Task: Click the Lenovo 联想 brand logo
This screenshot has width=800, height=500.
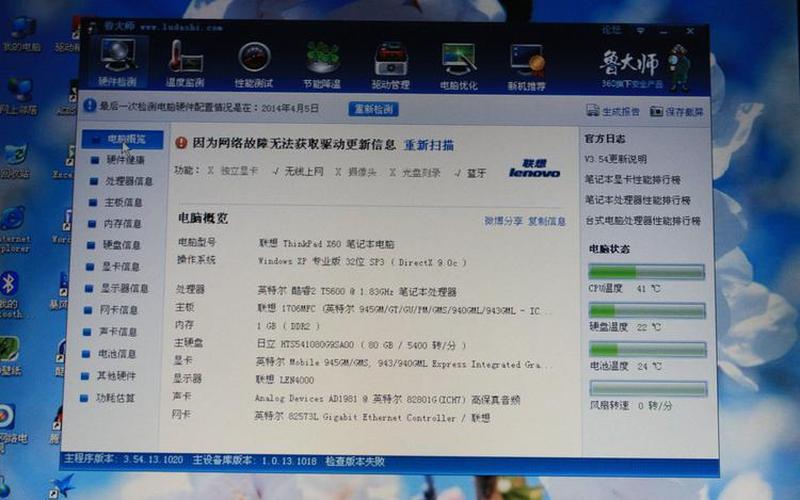Action: coord(534,168)
